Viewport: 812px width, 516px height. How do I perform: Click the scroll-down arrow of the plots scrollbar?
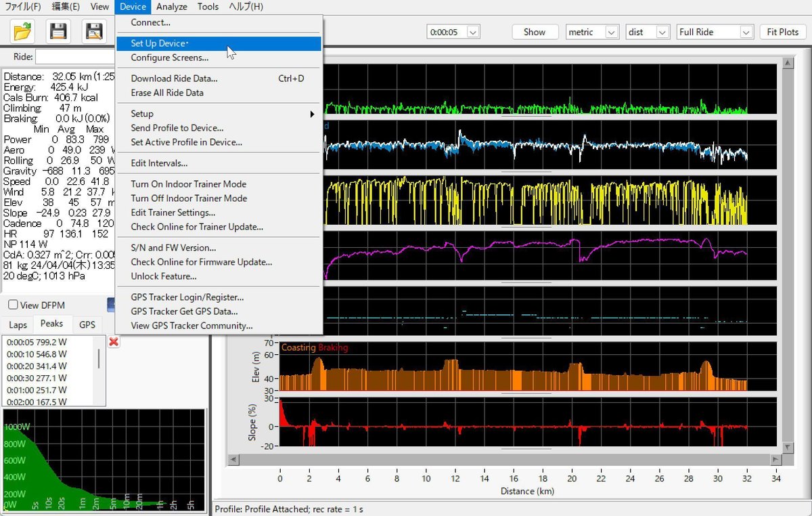point(788,448)
